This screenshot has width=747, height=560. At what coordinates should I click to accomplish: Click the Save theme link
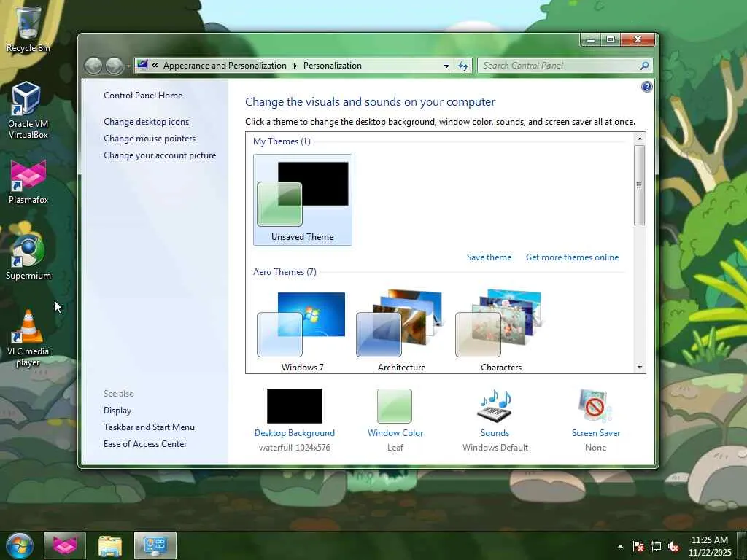(x=489, y=257)
